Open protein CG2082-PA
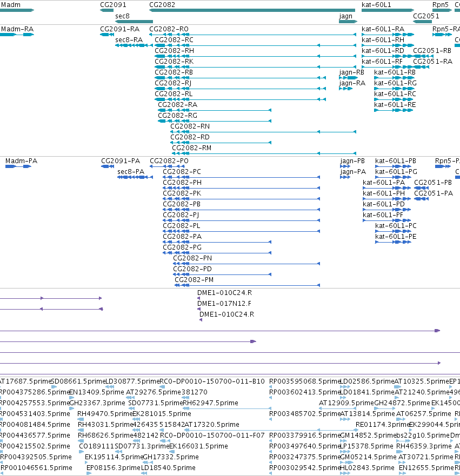Screen dimensions: 460x476 pos(182,237)
